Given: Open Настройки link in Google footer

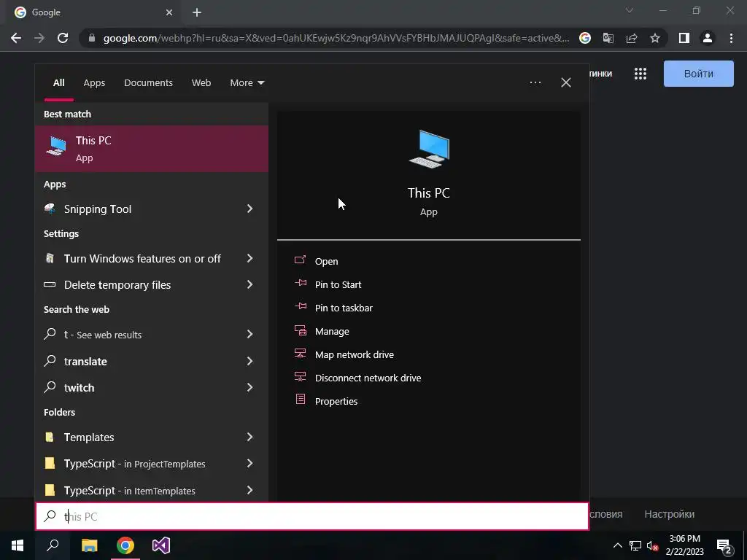Looking at the screenshot, I should 669,514.
